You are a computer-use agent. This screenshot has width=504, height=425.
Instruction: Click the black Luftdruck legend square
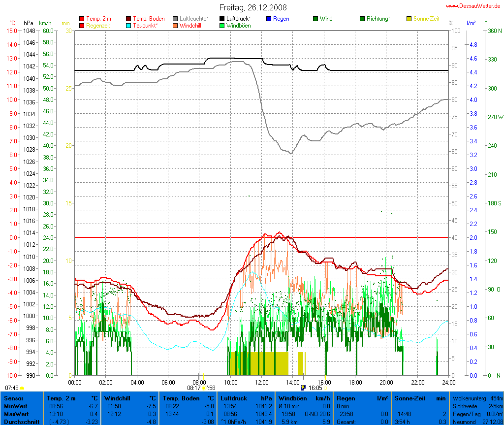(222, 19)
